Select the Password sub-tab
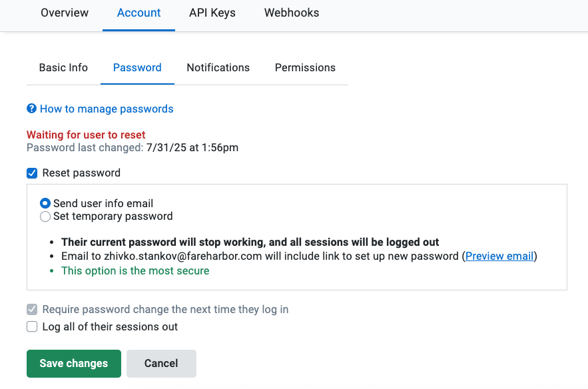The width and height of the screenshot is (588, 389). [x=137, y=67]
